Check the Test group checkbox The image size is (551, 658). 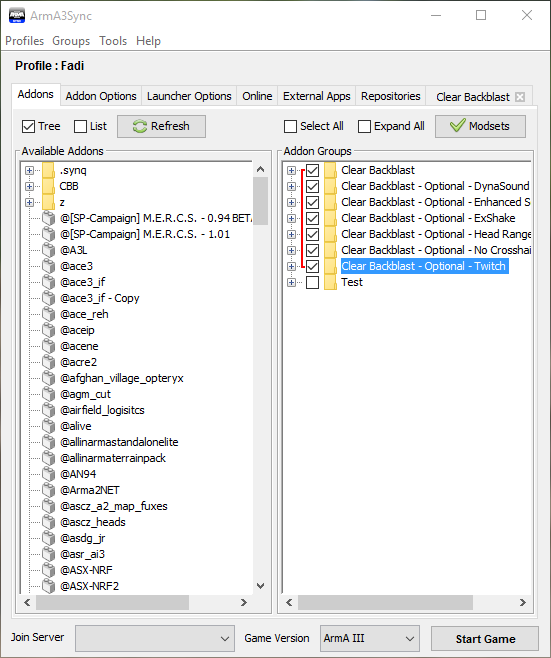tap(312, 282)
